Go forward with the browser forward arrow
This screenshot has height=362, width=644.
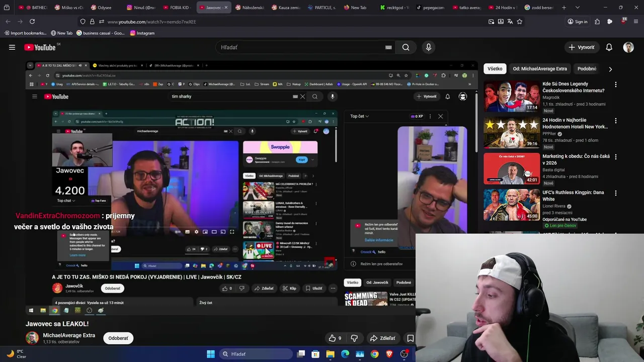tap(20, 22)
